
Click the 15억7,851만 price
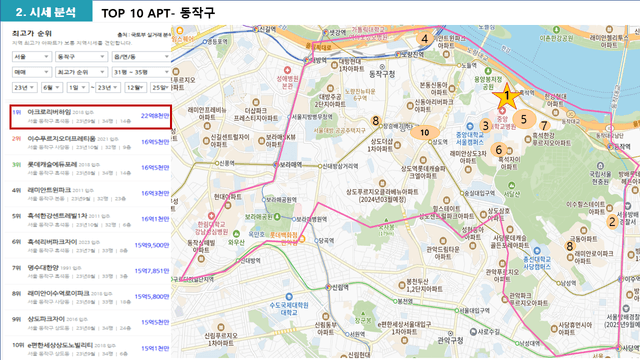[x=152, y=271]
